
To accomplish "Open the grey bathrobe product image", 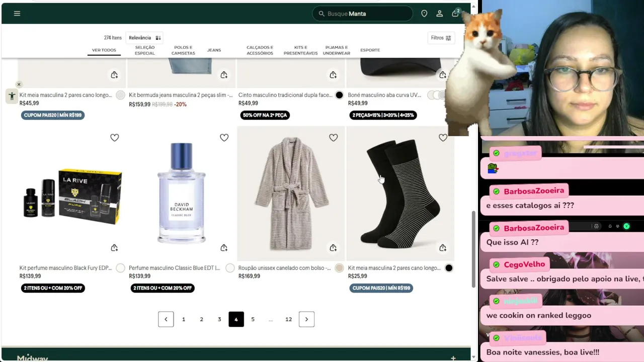I will pyautogui.click(x=291, y=194).
